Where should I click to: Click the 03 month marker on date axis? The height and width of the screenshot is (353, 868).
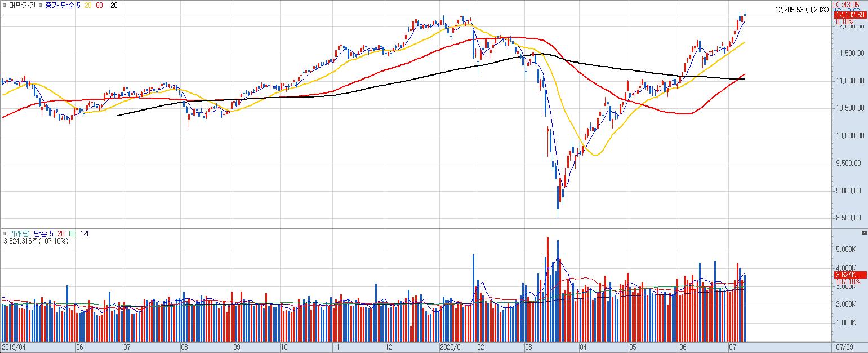point(529,347)
